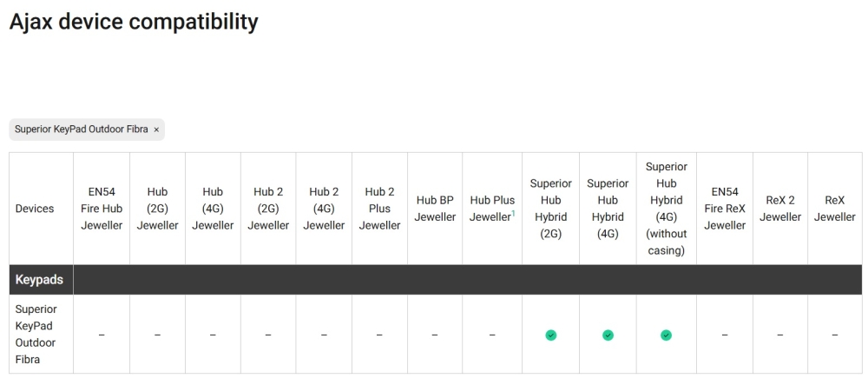Click the EN54 Fire Hub Jeweller column header
The image size is (868, 385).
pos(102,209)
